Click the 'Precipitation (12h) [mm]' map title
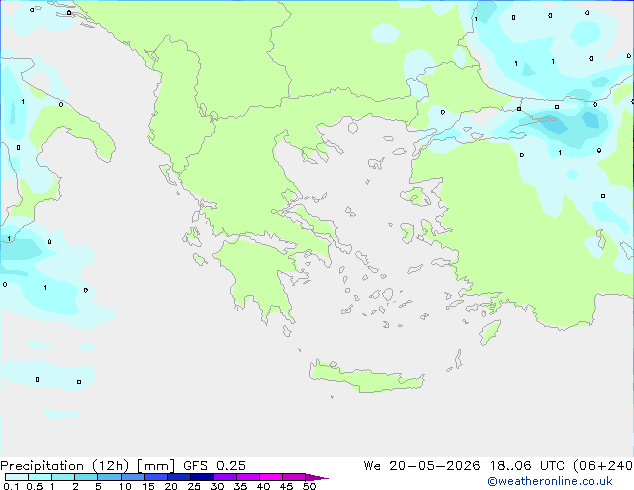Image resolution: width=634 pixels, height=490 pixels. click(88, 466)
